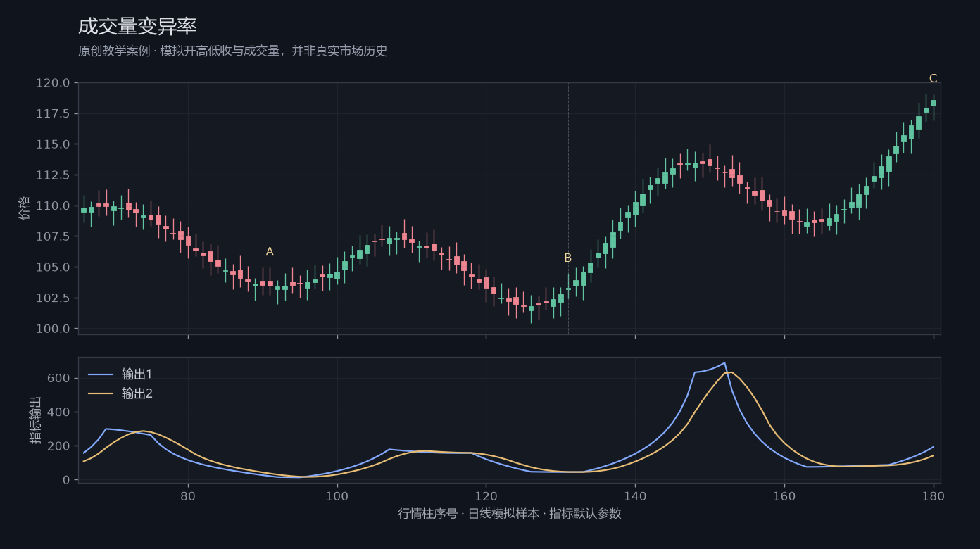
Task: Select marker label B on price chart
Action: click(568, 258)
